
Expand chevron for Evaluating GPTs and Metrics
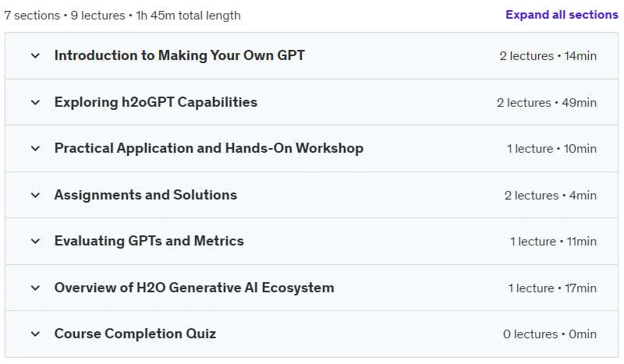(x=35, y=242)
